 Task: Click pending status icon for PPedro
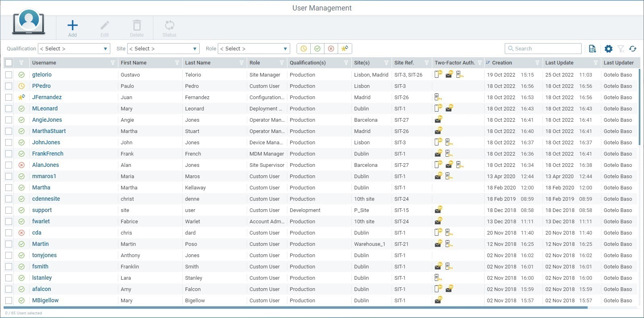[22, 86]
